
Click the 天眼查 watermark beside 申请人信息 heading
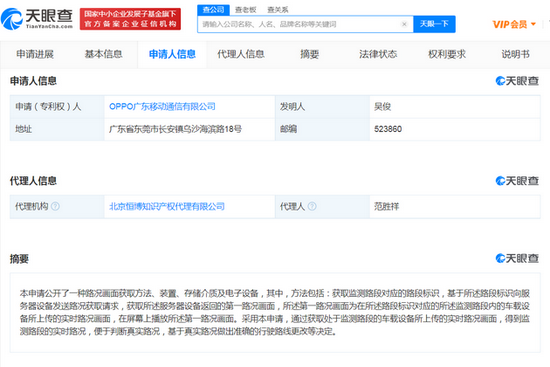[517, 81]
